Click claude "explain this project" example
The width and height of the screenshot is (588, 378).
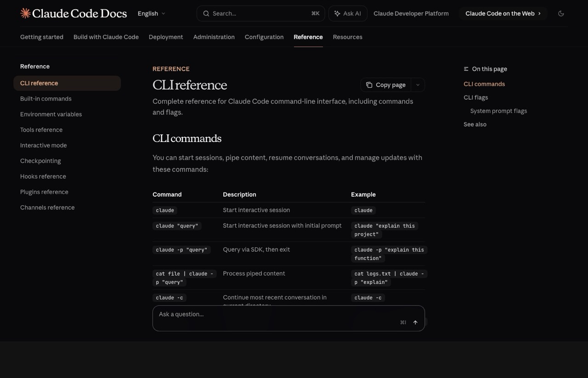(x=384, y=230)
